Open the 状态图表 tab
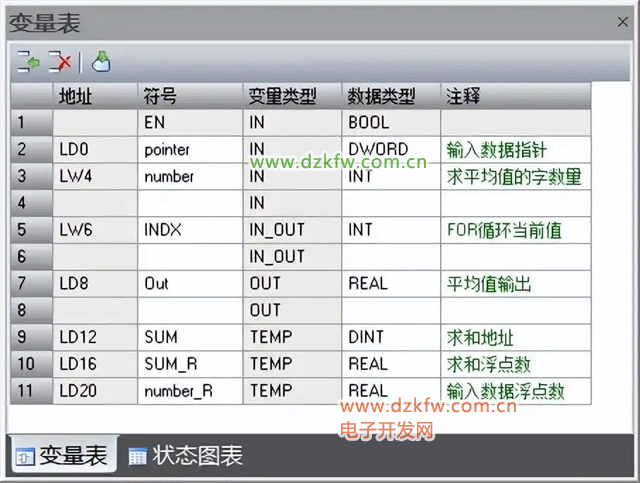The height and width of the screenshot is (483, 640). 185,457
